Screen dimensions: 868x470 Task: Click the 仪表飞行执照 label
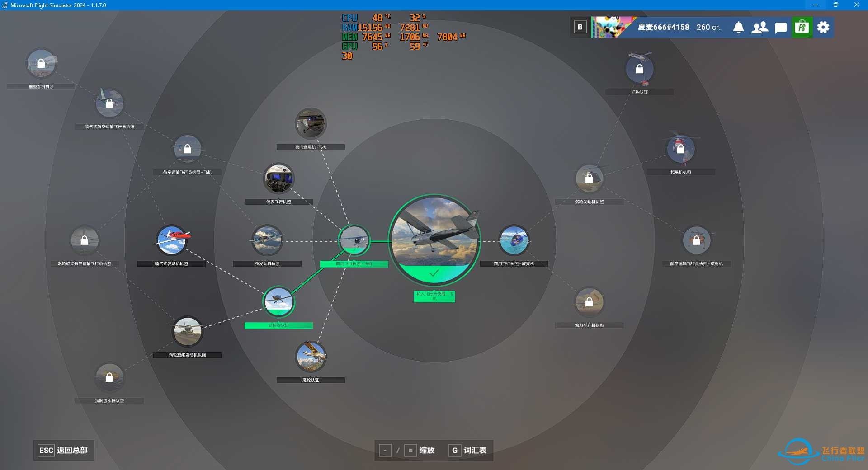278,202
